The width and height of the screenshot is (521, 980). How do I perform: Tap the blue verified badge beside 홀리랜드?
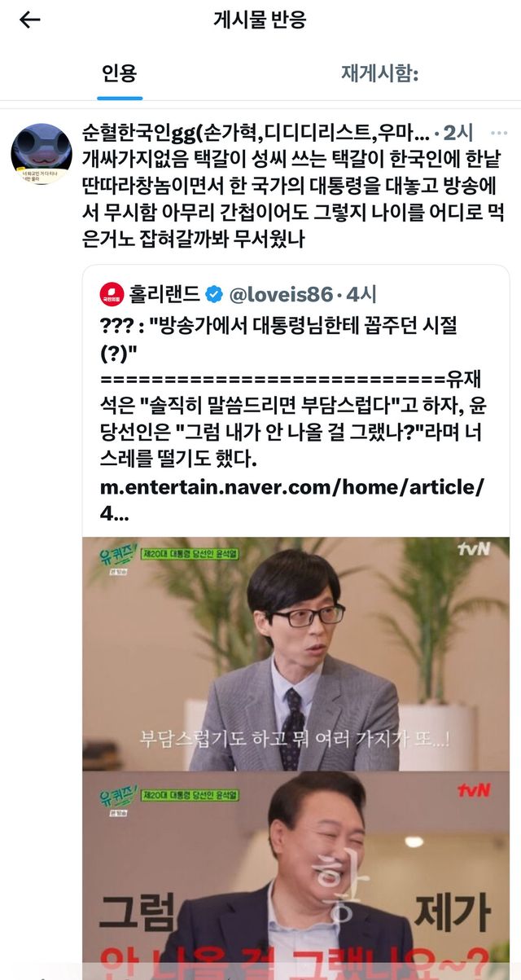(x=215, y=293)
